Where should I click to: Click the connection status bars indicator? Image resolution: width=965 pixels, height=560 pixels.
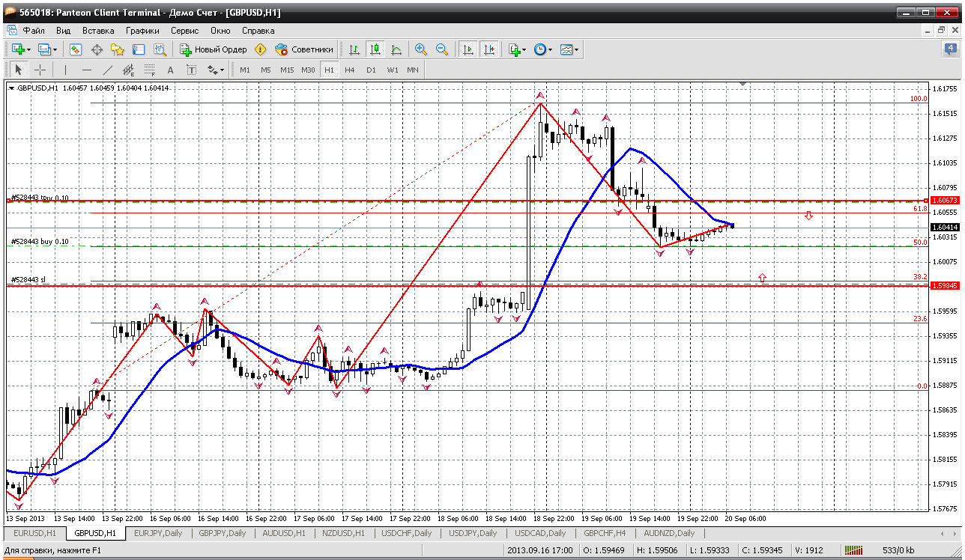[x=856, y=550]
